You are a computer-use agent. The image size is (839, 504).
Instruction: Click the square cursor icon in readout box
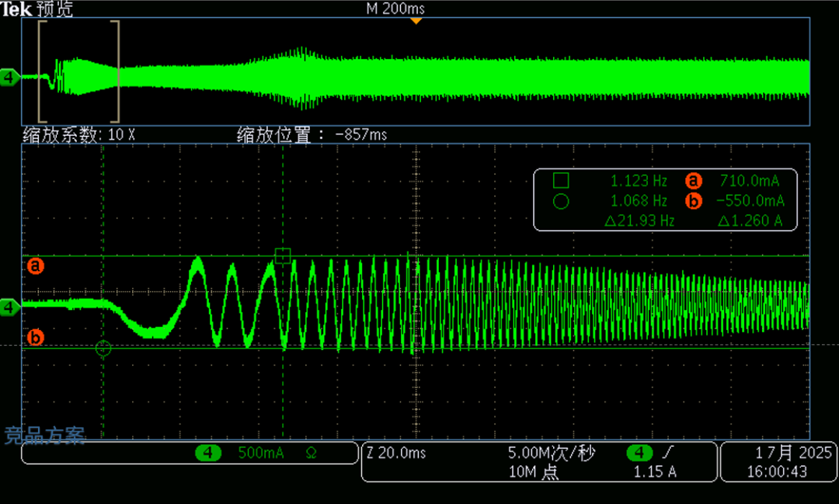(x=561, y=181)
